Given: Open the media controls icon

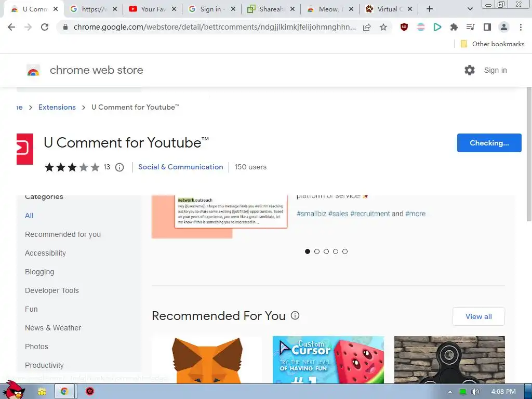Looking at the screenshot, I should pos(470,27).
